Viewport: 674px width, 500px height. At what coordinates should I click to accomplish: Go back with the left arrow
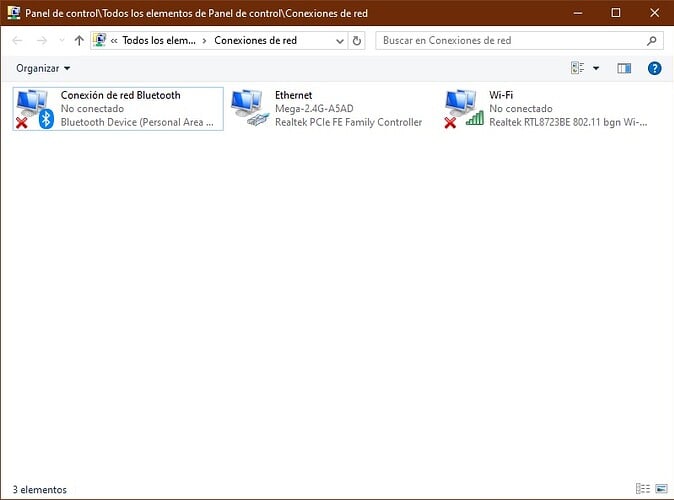click(17, 40)
